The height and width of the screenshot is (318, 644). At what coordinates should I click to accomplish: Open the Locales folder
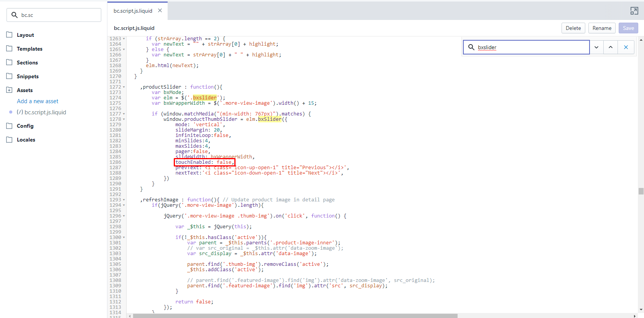[26, 140]
